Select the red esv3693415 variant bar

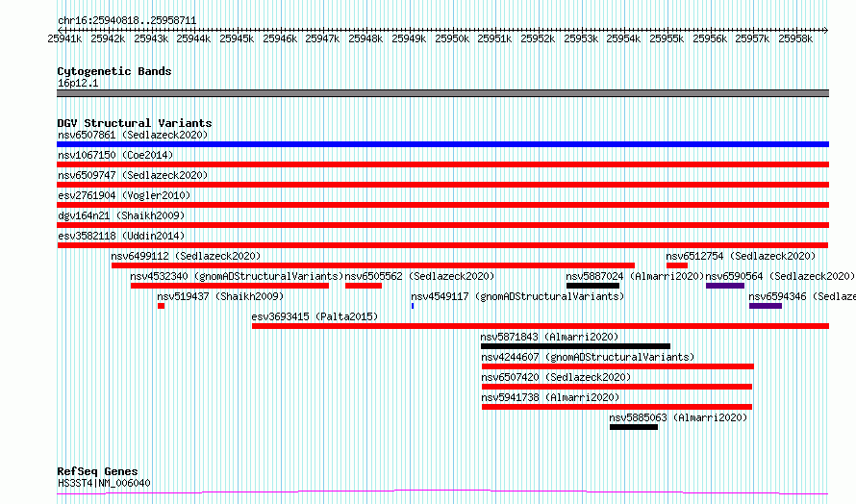(541, 326)
